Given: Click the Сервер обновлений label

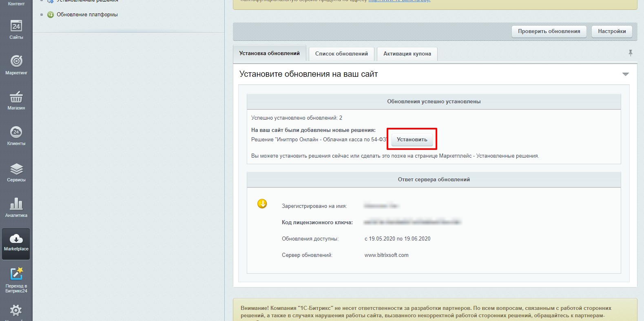Looking at the screenshot, I should point(307,255).
